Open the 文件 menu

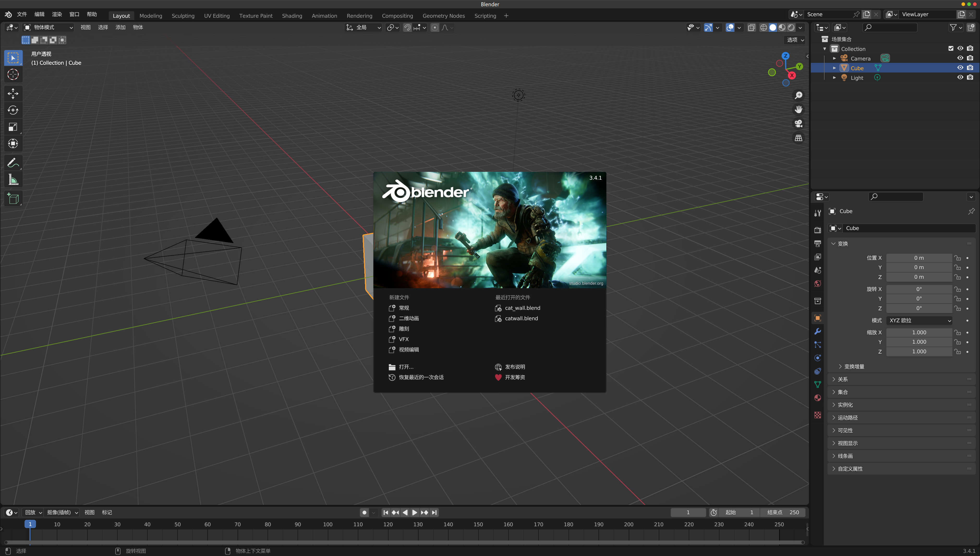[x=22, y=14]
